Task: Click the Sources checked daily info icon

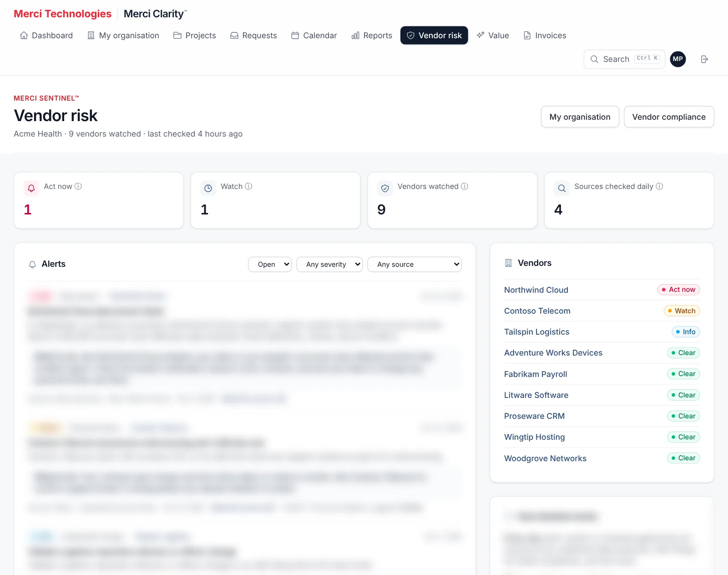Action: (659, 186)
